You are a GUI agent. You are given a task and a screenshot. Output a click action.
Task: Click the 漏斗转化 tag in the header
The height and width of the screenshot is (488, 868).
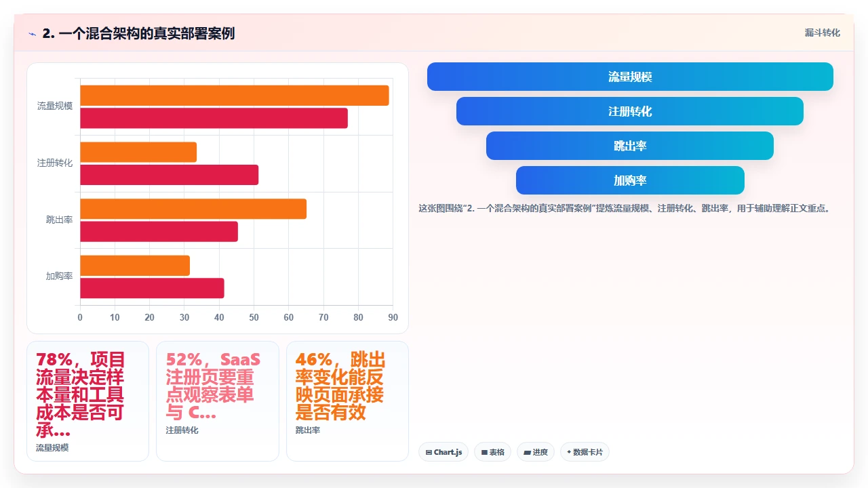822,33
